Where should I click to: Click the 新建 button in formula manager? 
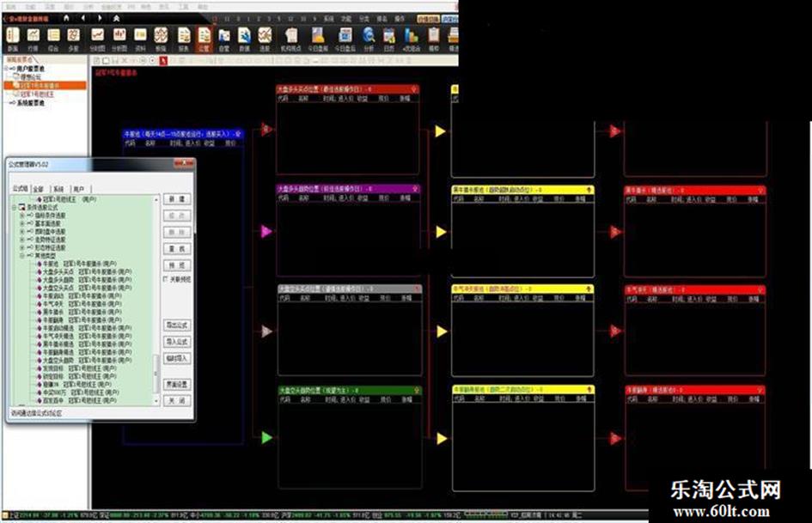pyautogui.click(x=176, y=199)
